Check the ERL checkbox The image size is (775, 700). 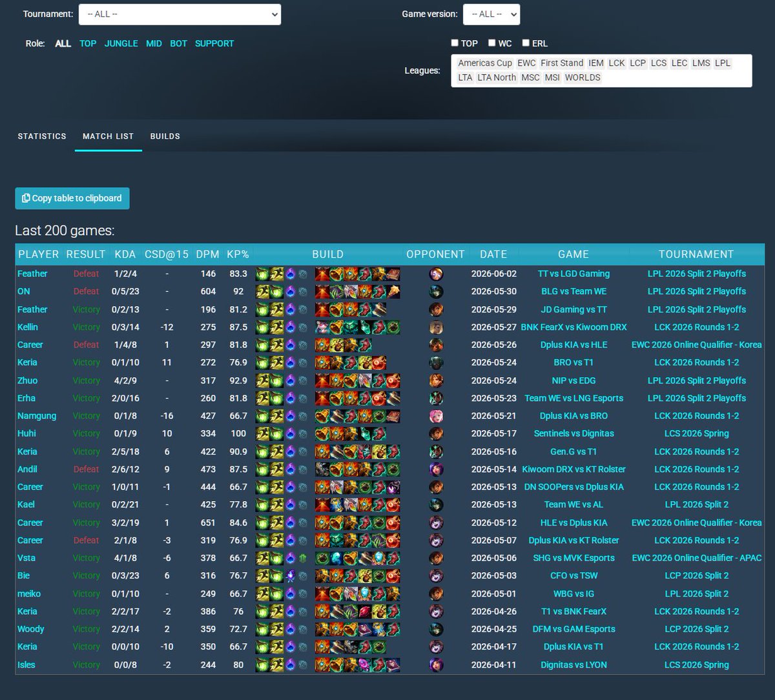(x=526, y=43)
